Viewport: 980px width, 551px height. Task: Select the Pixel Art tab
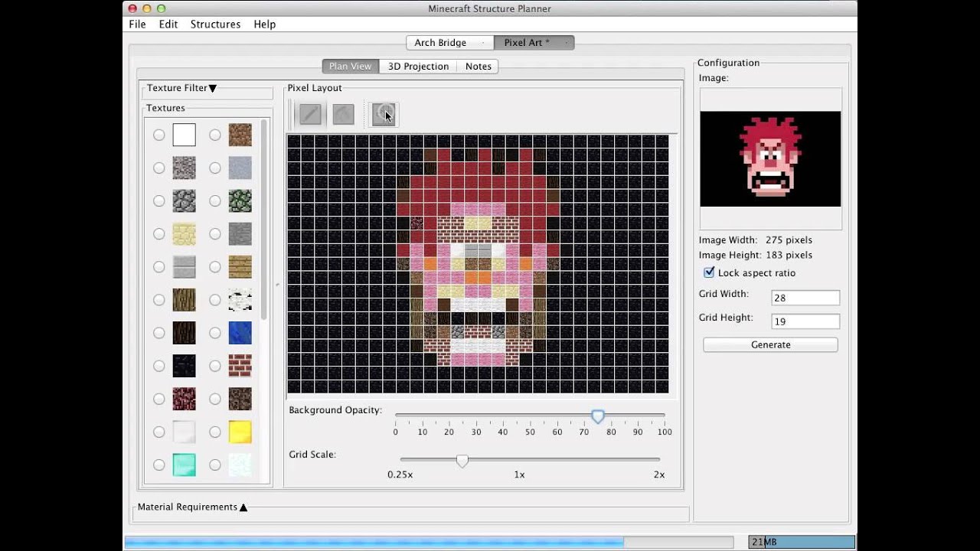coord(534,43)
